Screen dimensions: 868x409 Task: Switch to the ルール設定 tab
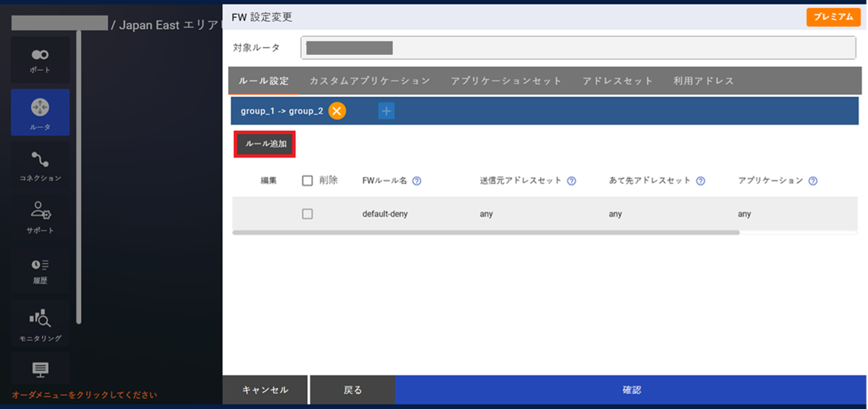pyautogui.click(x=264, y=81)
